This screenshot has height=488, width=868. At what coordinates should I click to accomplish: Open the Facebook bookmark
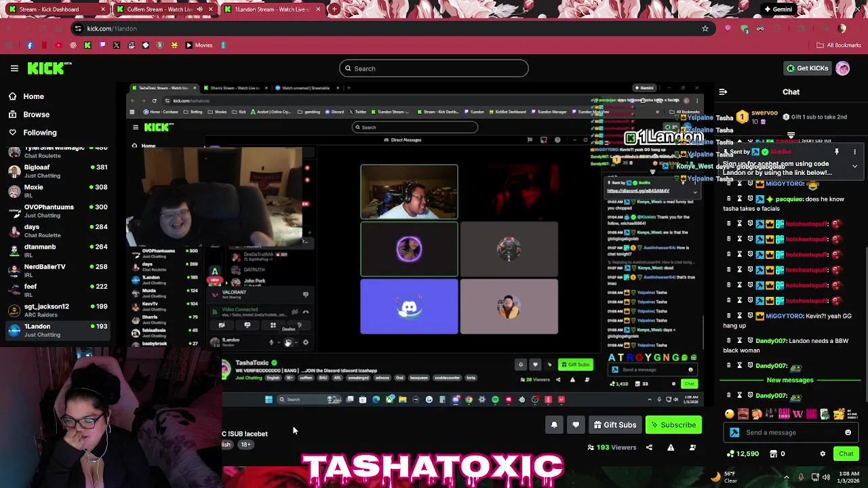29,45
